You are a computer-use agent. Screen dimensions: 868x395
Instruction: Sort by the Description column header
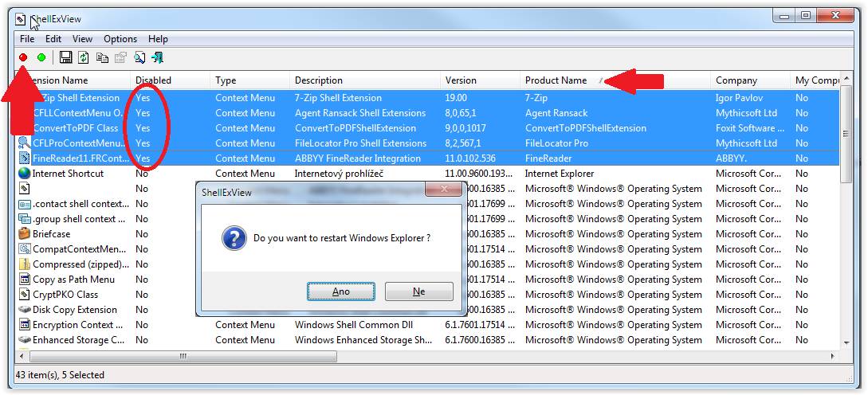pyautogui.click(x=365, y=80)
